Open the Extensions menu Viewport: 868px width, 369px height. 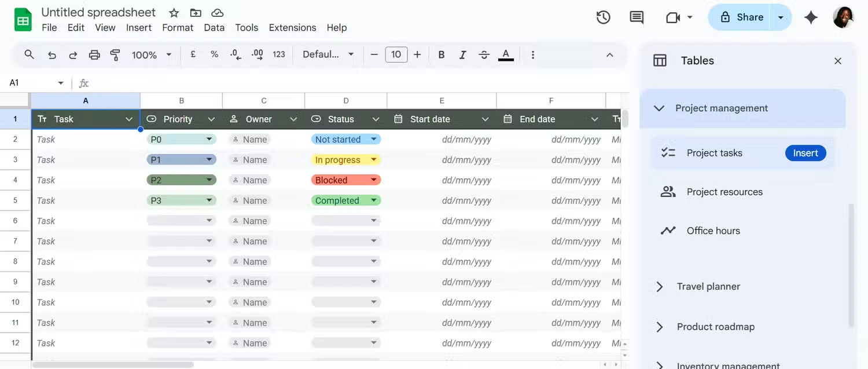click(x=292, y=27)
